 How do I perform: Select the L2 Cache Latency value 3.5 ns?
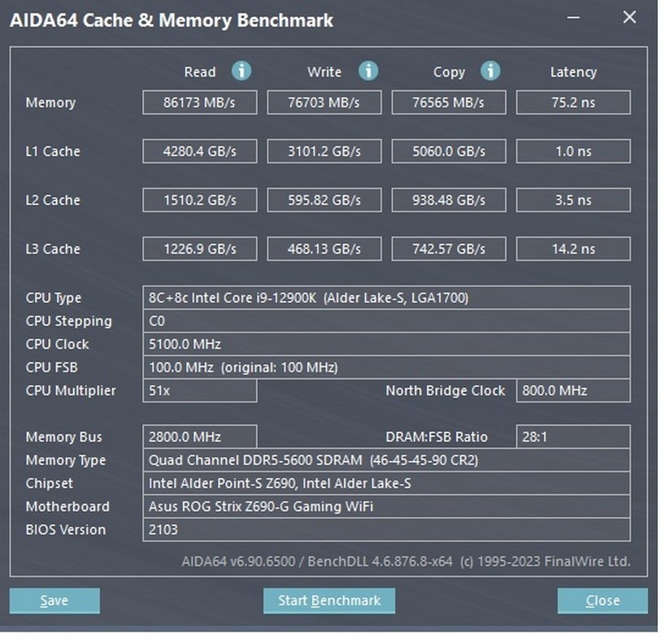(x=573, y=200)
